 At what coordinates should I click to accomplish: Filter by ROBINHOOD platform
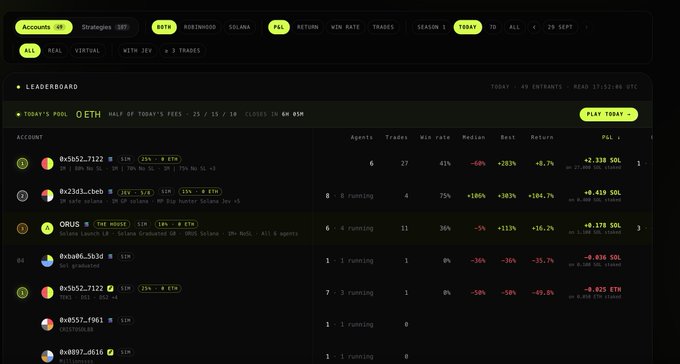tap(199, 27)
